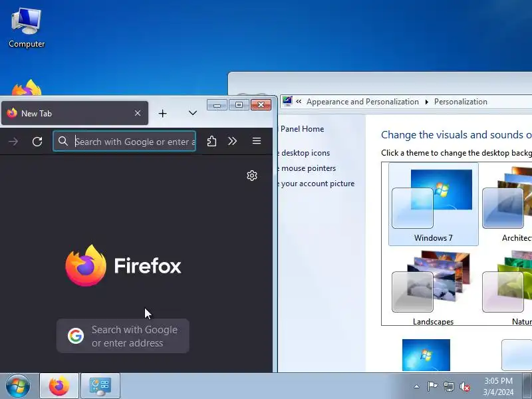
Task: Open the Firefox extensions puzzle icon
Action: click(x=211, y=141)
